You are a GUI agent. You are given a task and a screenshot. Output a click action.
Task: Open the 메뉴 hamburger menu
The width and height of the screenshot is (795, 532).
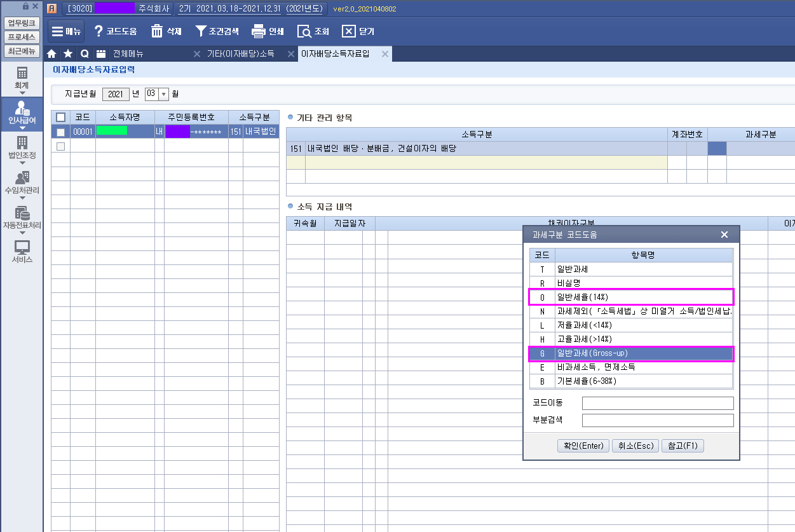(66, 31)
